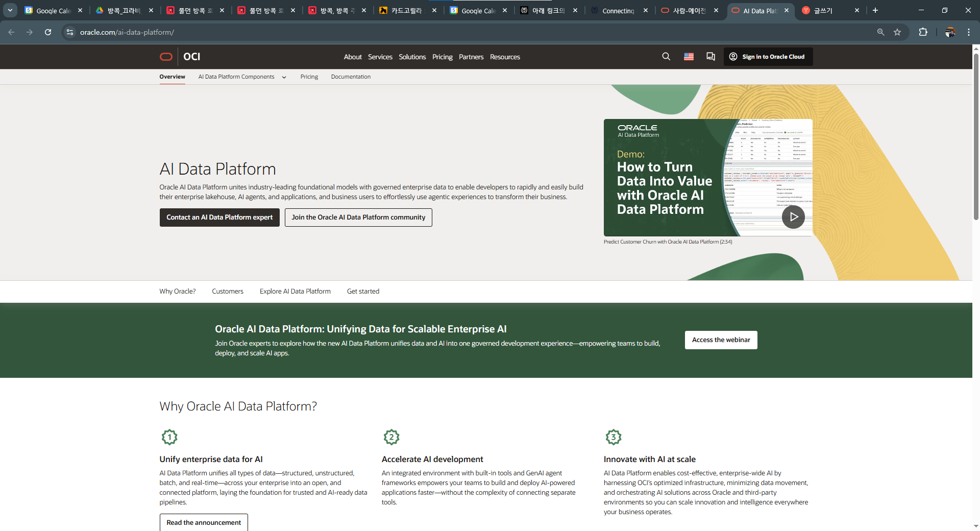The image size is (980, 531).
Task: Open the site search magnifier icon
Action: click(666, 57)
